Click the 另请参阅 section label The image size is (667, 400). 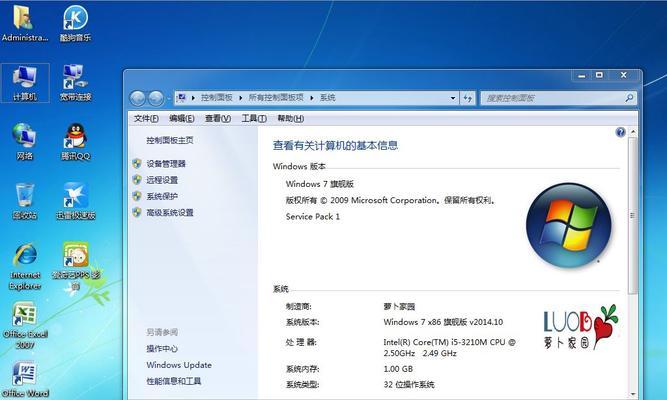click(x=162, y=332)
